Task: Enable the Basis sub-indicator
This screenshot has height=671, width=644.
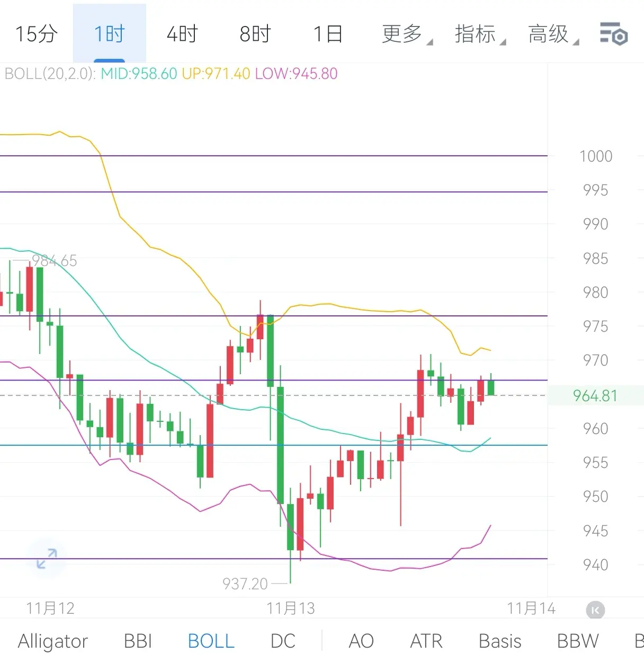Action: click(x=500, y=641)
